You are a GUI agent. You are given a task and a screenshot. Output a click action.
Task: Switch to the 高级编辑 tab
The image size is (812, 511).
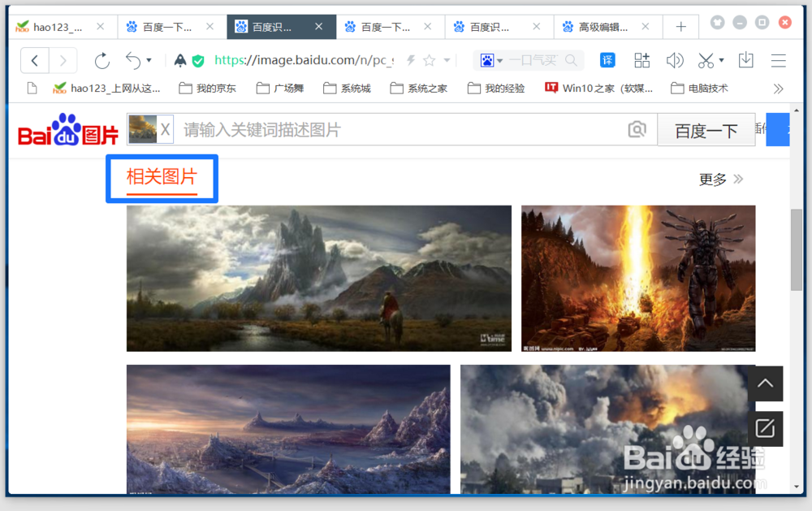pos(603,27)
